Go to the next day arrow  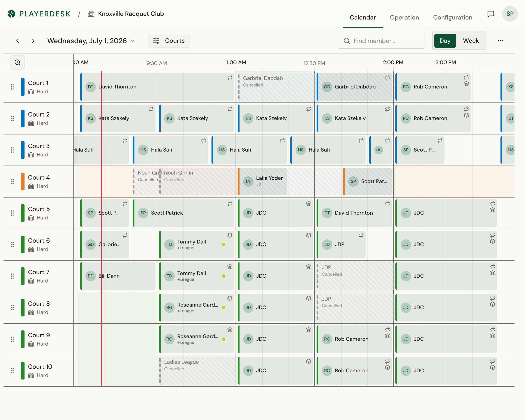pyautogui.click(x=33, y=41)
